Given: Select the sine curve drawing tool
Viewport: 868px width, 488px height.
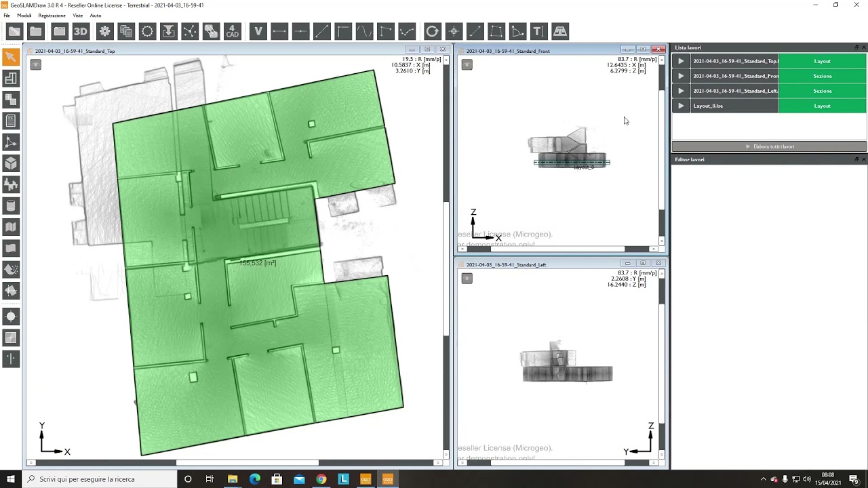Looking at the screenshot, I should tap(364, 31).
